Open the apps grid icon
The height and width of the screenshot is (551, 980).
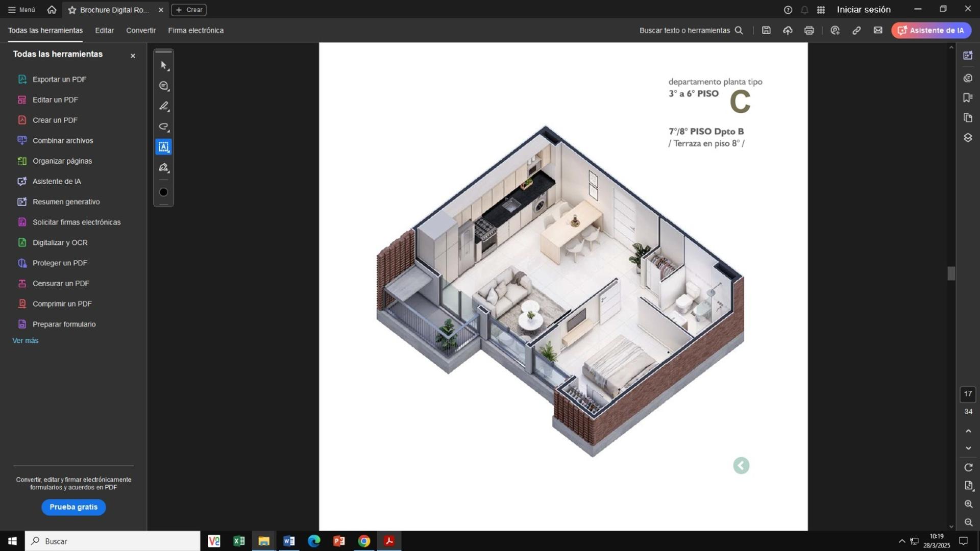821,10
